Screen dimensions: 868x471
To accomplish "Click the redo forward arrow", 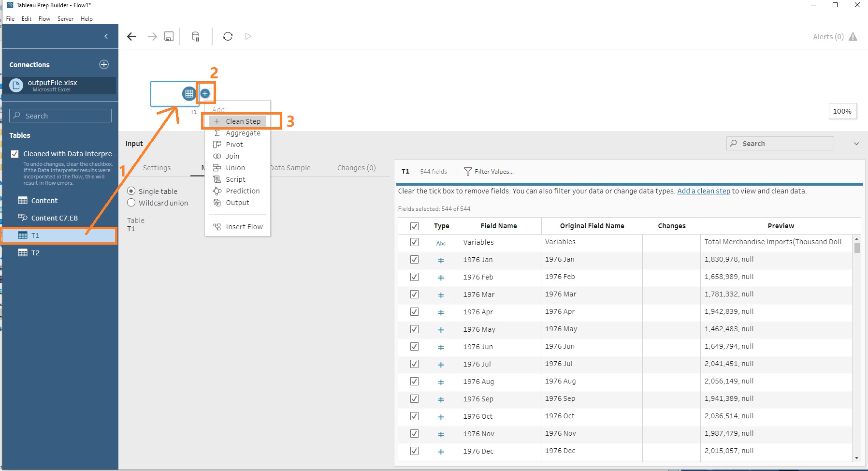I will tap(152, 36).
